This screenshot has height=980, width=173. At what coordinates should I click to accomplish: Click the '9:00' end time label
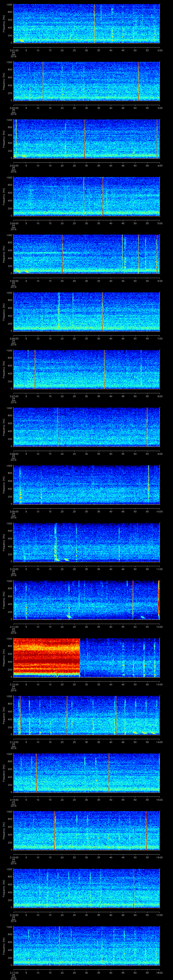pos(160,454)
